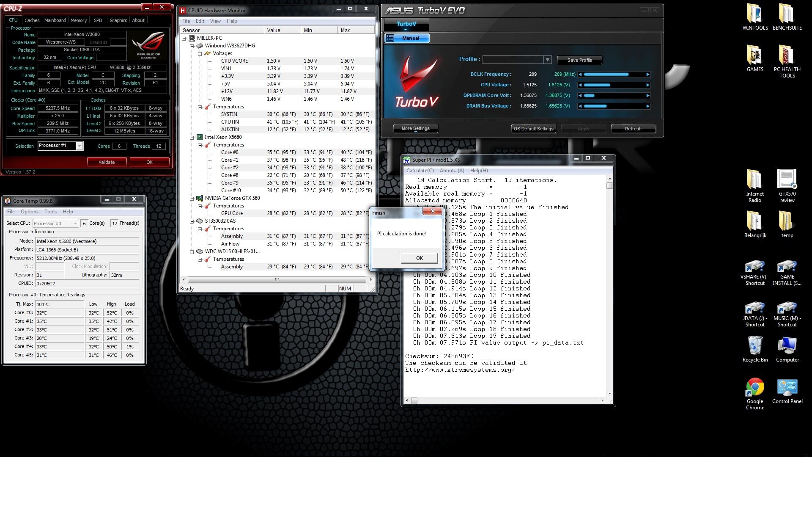Open the Computer desktop icon
The height and width of the screenshot is (508, 812).
click(x=787, y=349)
